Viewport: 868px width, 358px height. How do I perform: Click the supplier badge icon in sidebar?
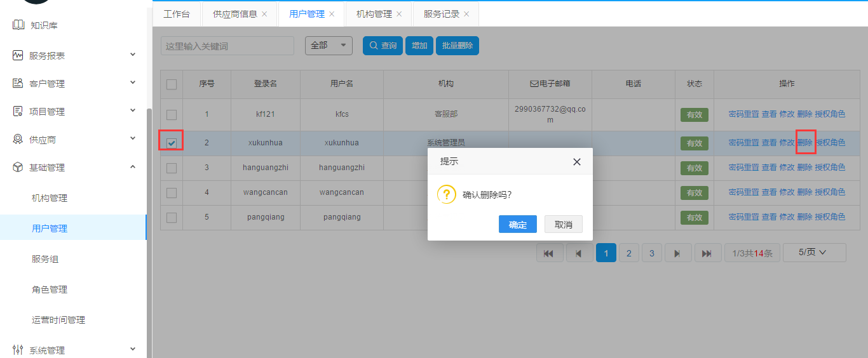coord(18,140)
